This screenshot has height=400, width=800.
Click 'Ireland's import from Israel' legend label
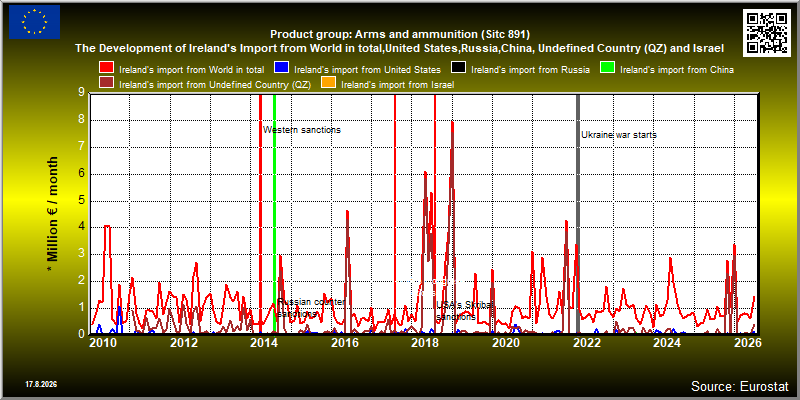[397, 85]
